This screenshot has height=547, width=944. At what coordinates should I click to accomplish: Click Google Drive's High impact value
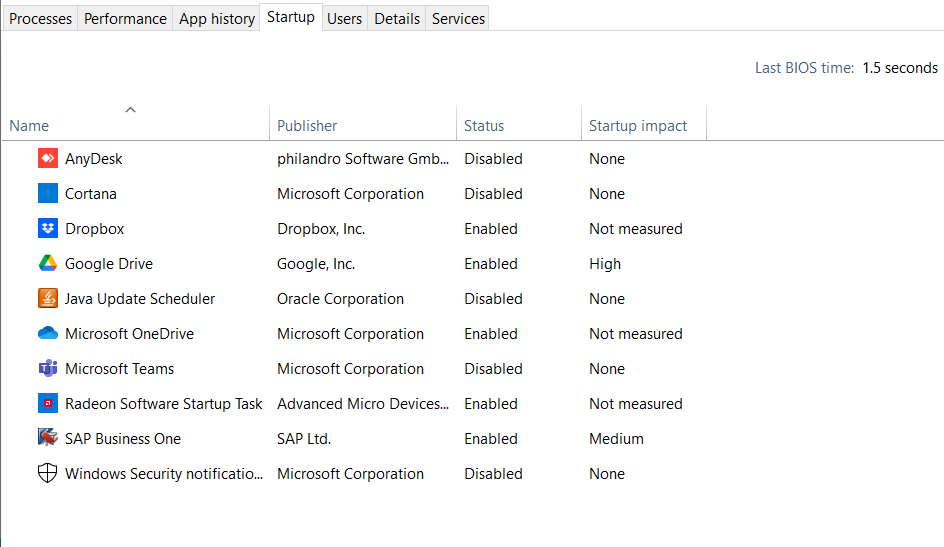[605, 264]
